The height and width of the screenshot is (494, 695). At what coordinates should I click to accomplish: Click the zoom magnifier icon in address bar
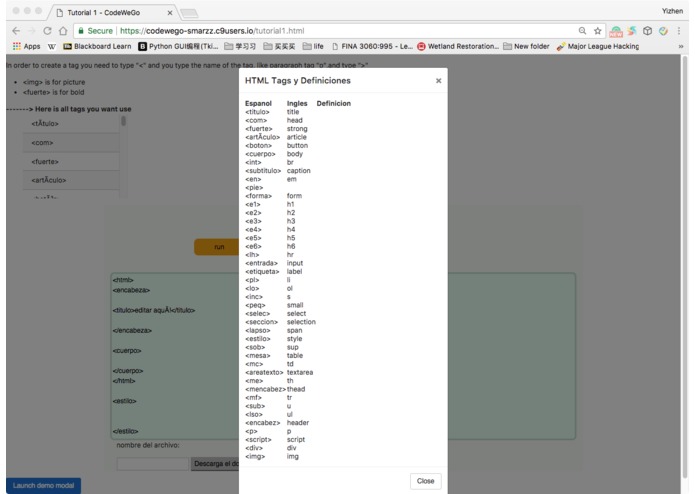582,31
